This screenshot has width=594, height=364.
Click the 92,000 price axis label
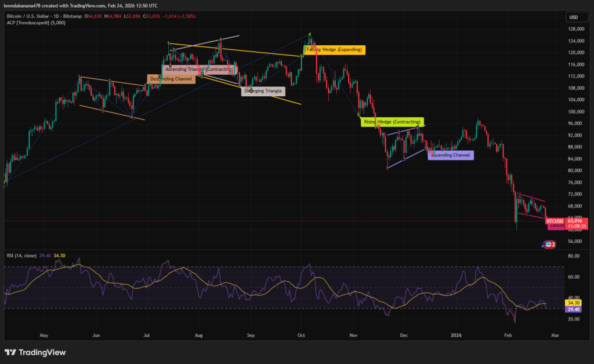(575, 135)
